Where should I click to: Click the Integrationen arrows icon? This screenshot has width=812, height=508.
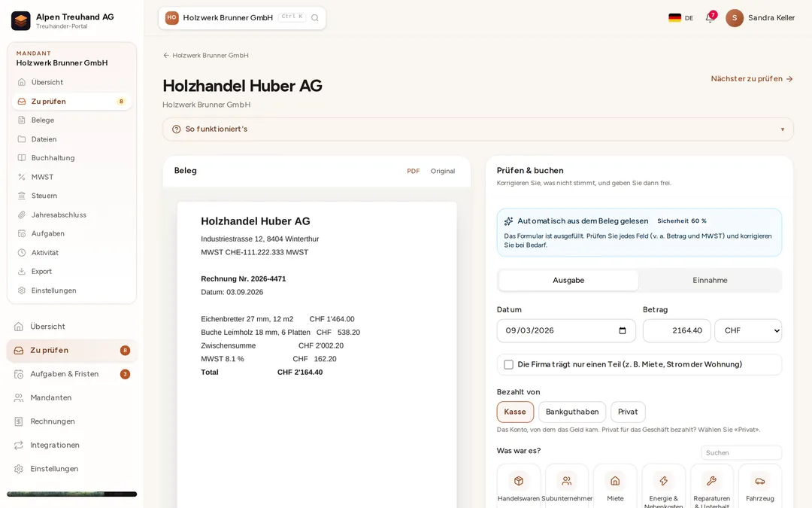(19, 445)
